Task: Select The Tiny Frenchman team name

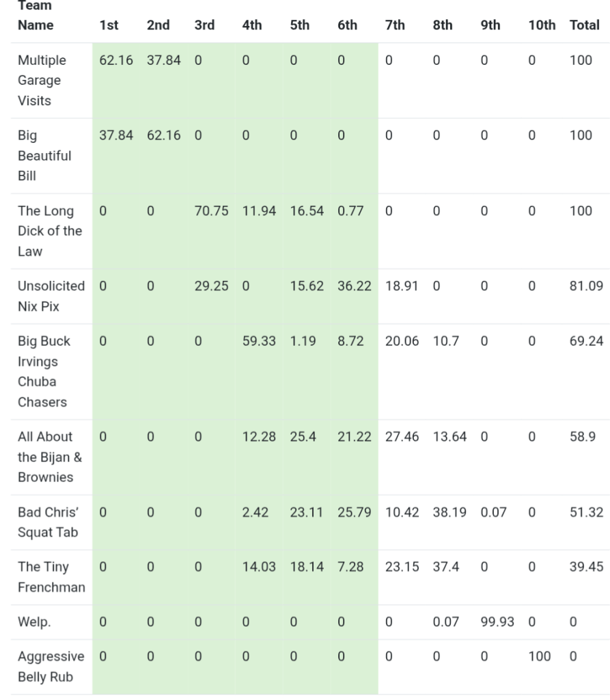Action: (51, 576)
